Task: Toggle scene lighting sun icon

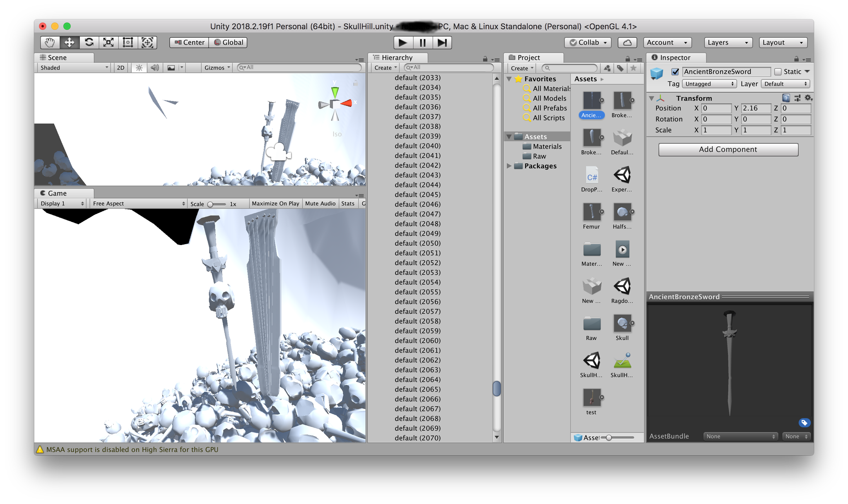Action: [x=139, y=68]
